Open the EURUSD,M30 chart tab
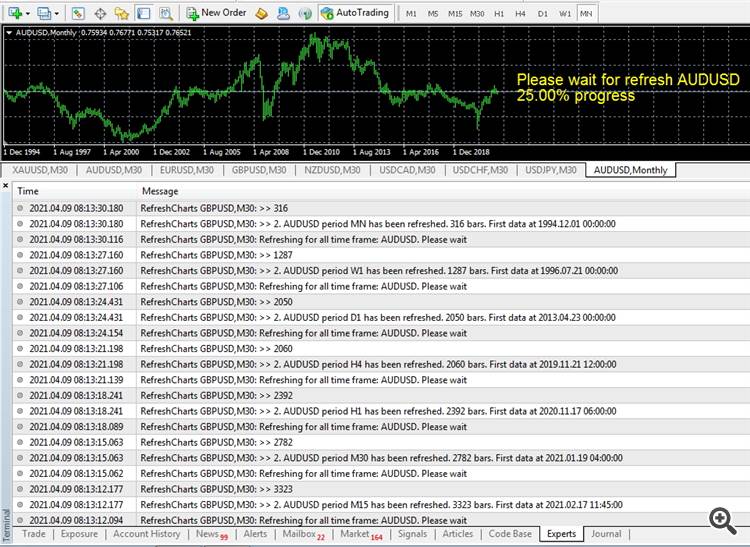This screenshot has width=750, height=547. tap(187, 170)
